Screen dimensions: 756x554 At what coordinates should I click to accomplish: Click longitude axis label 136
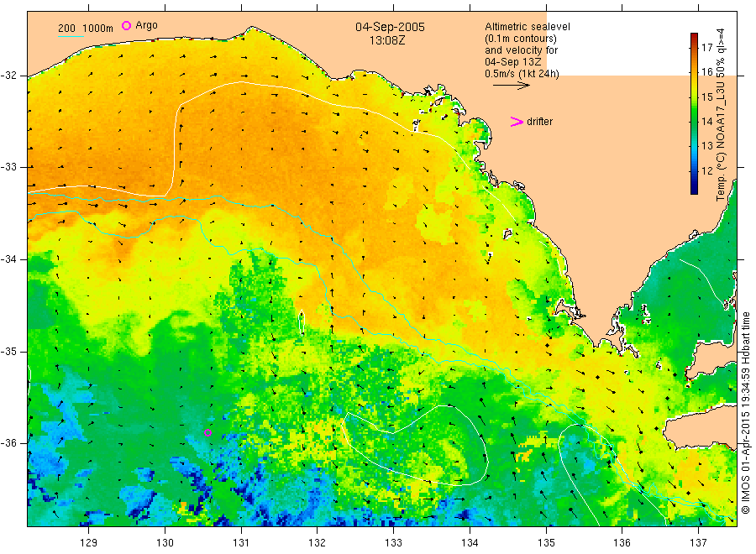(x=622, y=542)
